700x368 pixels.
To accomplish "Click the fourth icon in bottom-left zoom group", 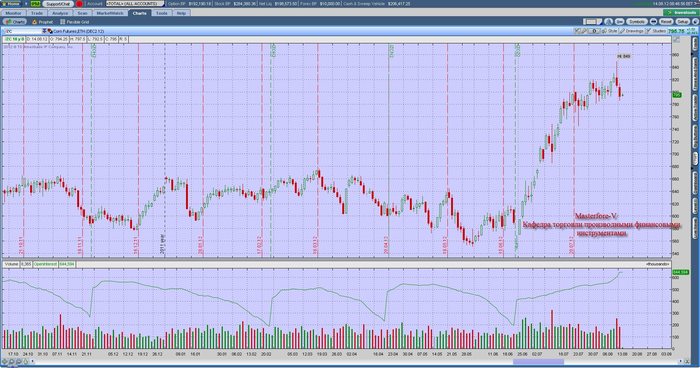I will click(25, 361).
